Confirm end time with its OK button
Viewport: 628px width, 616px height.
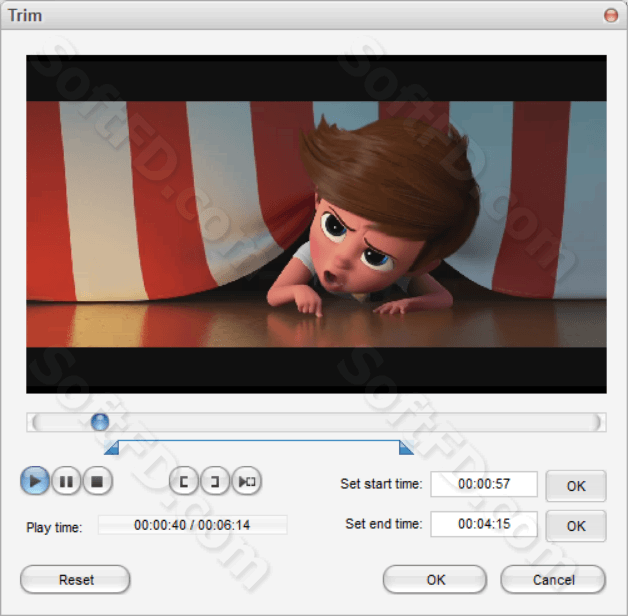(576, 526)
